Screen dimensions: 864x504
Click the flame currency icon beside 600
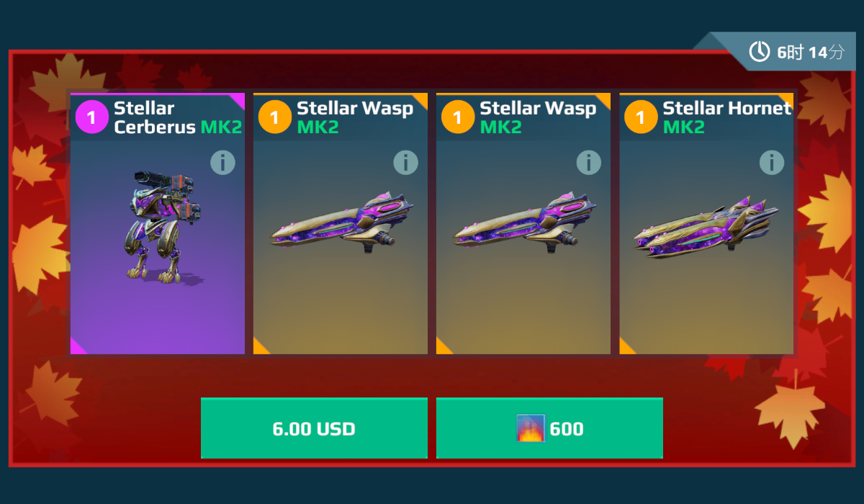pyautogui.click(x=531, y=428)
